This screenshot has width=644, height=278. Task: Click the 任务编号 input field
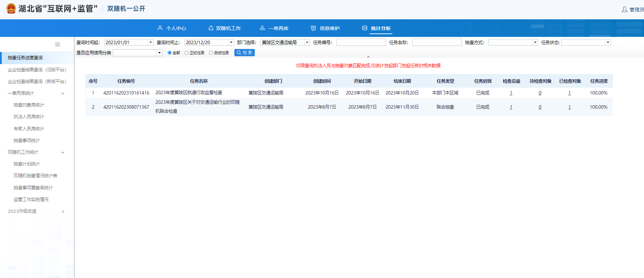pos(361,42)
